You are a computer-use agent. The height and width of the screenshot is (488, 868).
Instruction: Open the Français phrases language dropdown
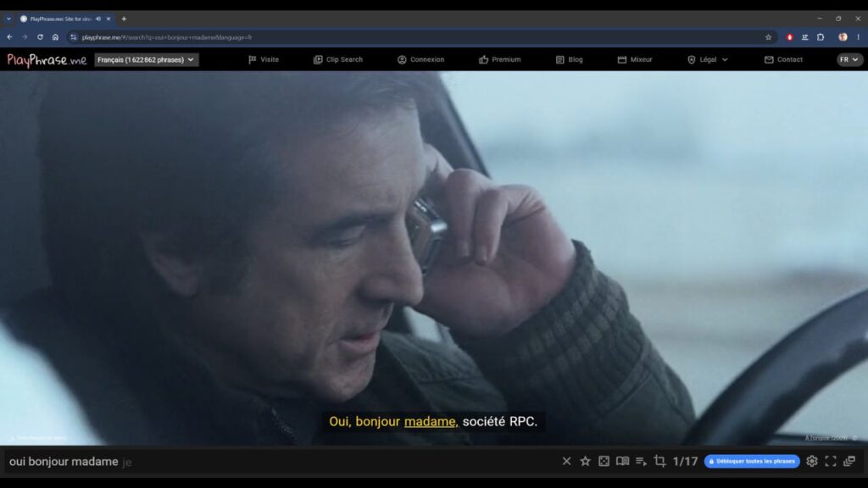click(146, 60)
